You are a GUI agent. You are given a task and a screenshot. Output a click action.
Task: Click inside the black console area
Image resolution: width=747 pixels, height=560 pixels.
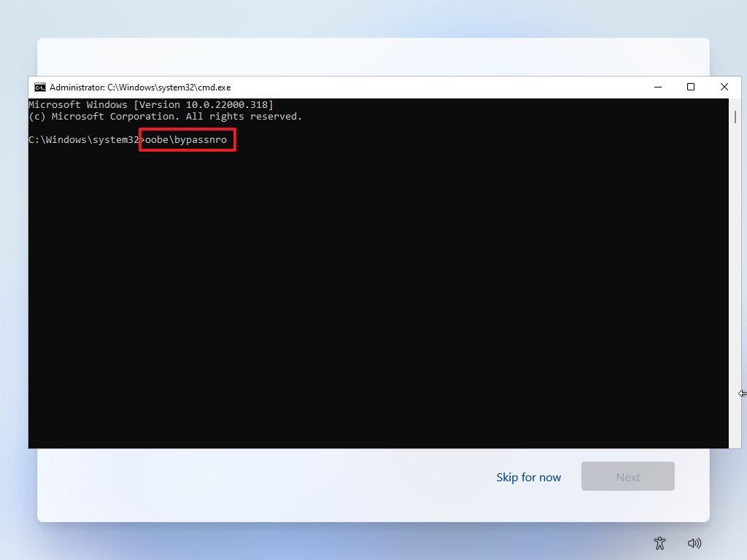point(365,292)
